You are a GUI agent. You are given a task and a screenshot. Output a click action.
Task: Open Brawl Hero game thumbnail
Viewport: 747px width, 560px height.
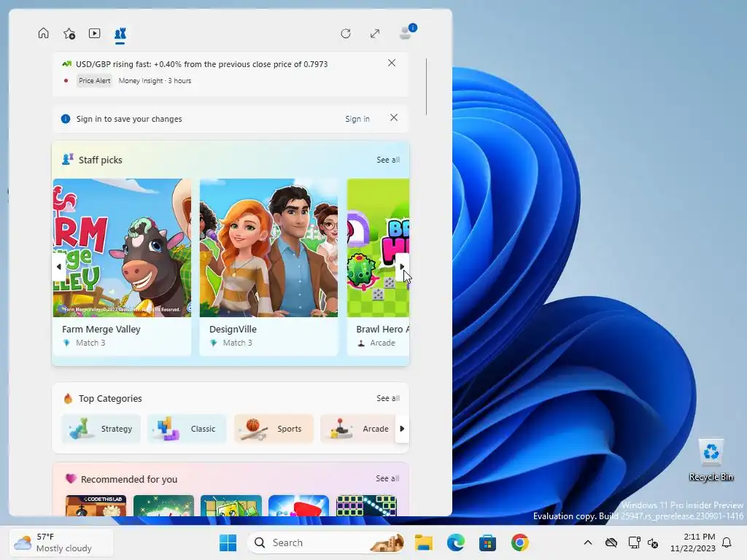(x=378, y=248)
